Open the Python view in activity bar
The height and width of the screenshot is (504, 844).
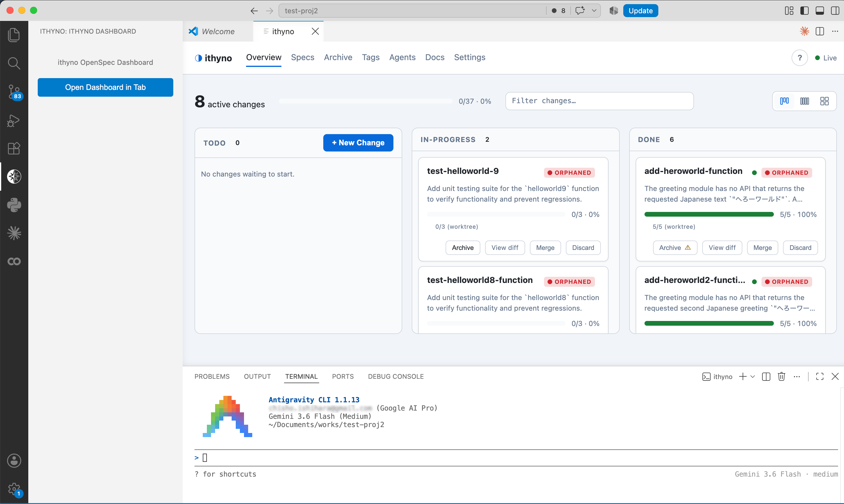(x=14, y=205)
